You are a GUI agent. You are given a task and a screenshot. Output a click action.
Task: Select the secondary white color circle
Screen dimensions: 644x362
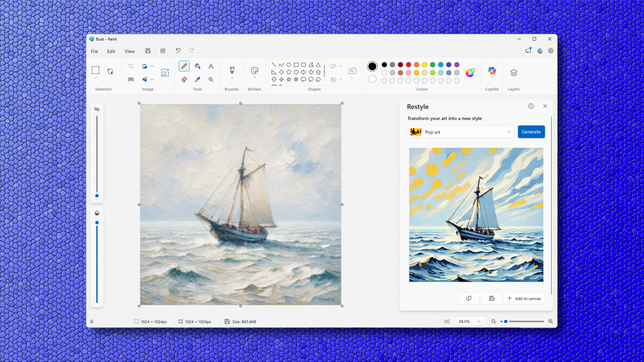372,79
